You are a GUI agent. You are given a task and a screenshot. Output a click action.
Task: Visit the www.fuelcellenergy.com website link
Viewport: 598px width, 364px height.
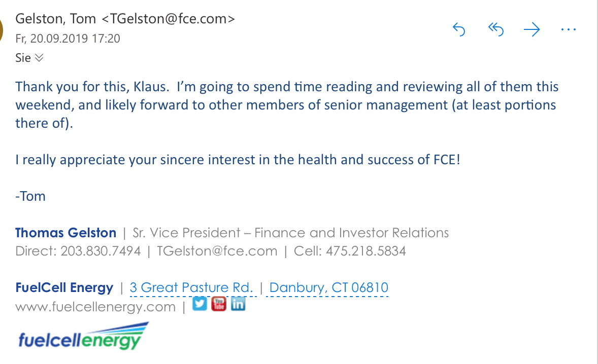click(x=95, y=307)
